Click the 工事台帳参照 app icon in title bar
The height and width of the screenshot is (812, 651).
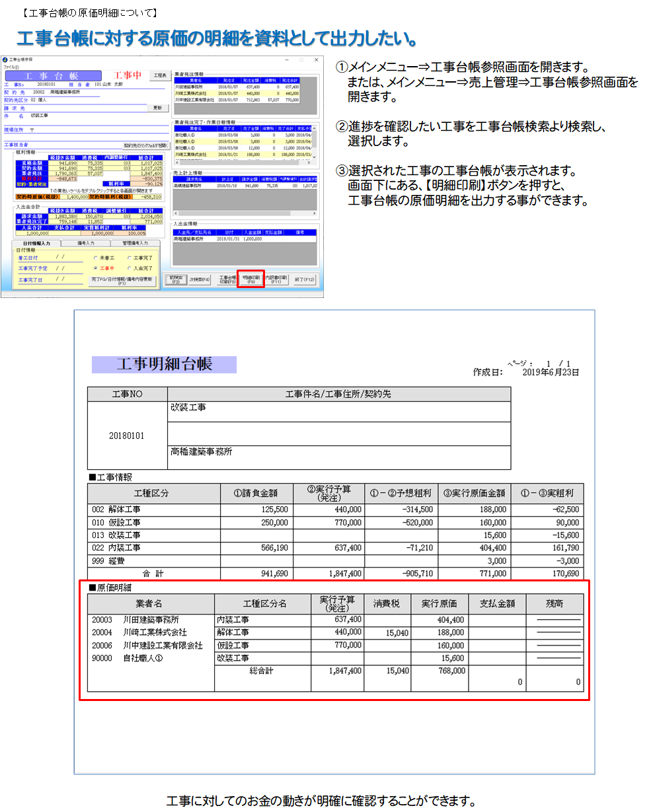(5, 59)
